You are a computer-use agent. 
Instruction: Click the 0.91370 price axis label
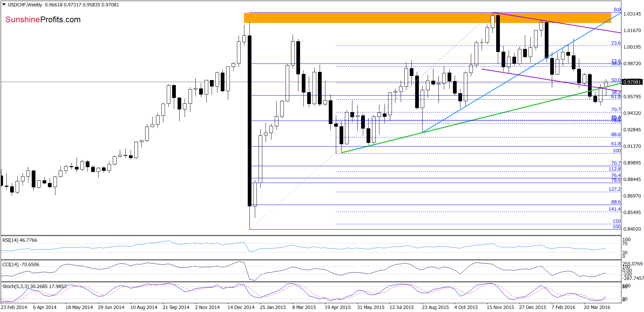tap(632, 146)
